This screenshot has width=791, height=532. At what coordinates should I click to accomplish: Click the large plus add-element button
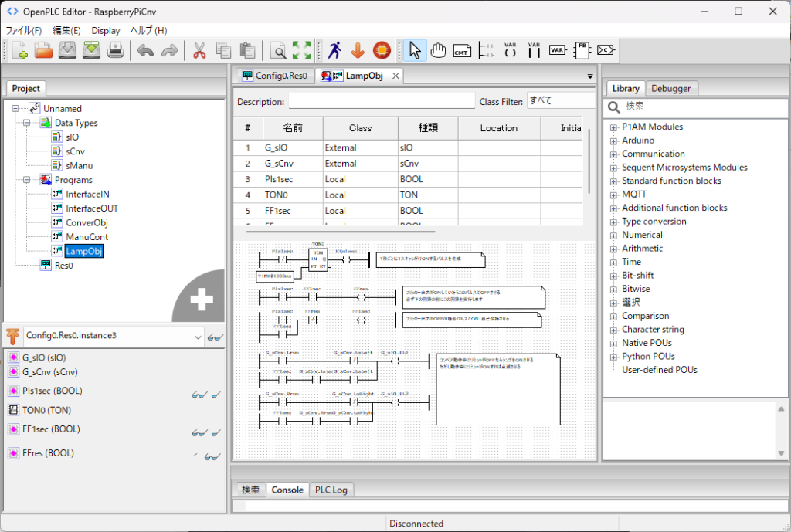202,299
